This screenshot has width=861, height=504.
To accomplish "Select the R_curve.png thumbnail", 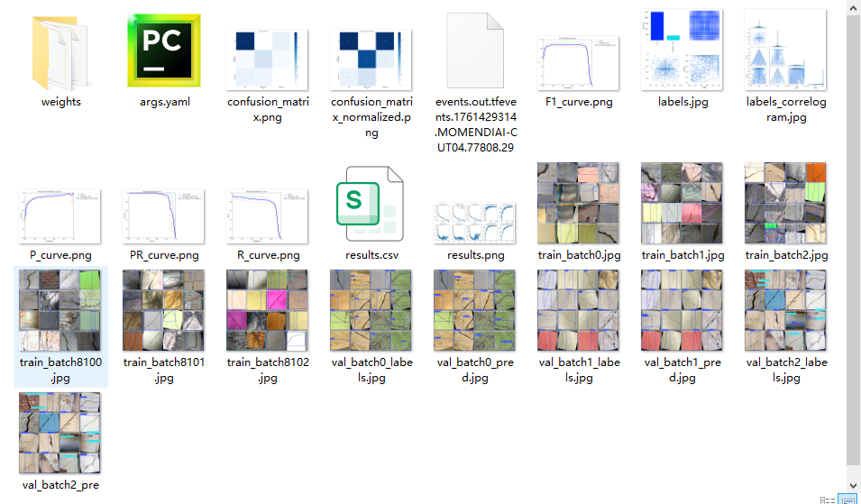I will (268, 216).
